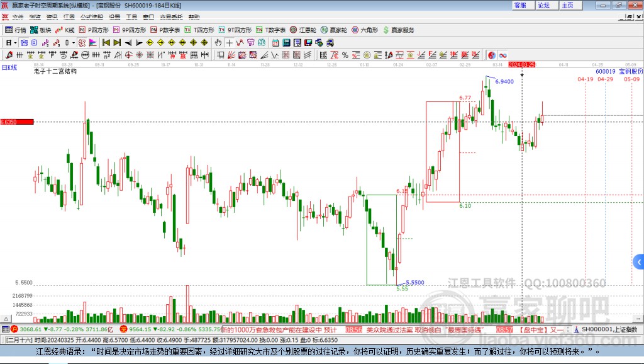Switch to the K线 chart view
The image size is (644, 364).
coord(65,30)
